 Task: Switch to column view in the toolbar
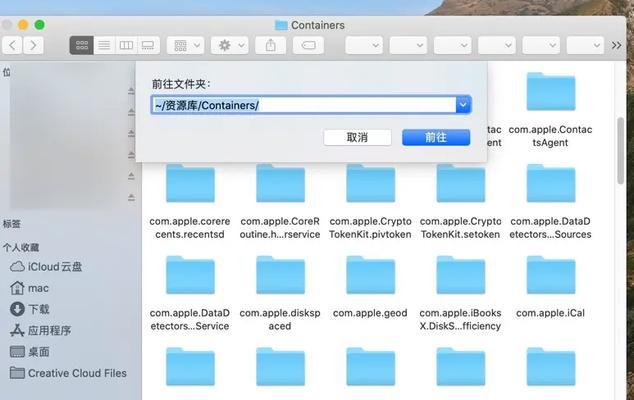(x=126, y=45)
